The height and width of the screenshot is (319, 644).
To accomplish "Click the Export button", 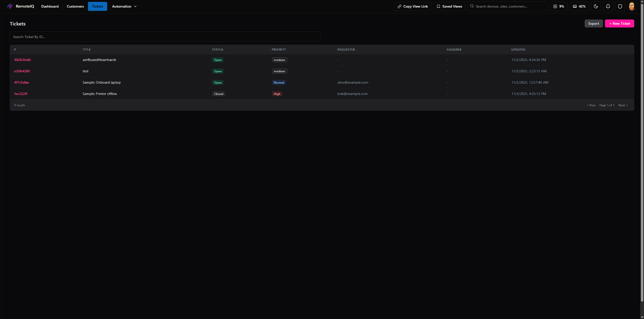I will coord(593,24).
